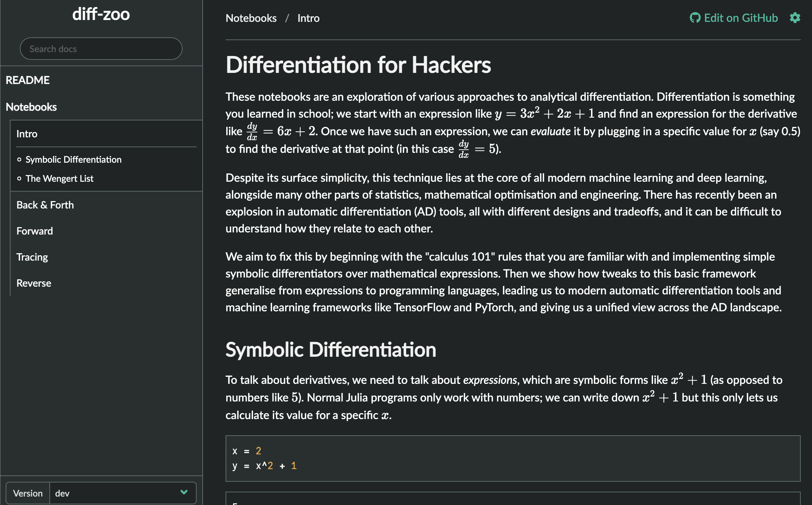Jump to Symbolic Differentiation subsection
Screen dimensions: 812x505
coord(73,160)
